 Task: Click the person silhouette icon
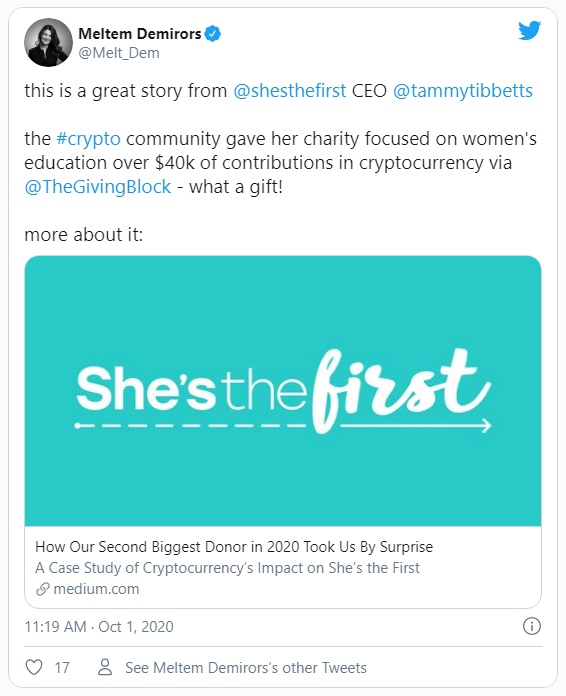coord(105,667)
